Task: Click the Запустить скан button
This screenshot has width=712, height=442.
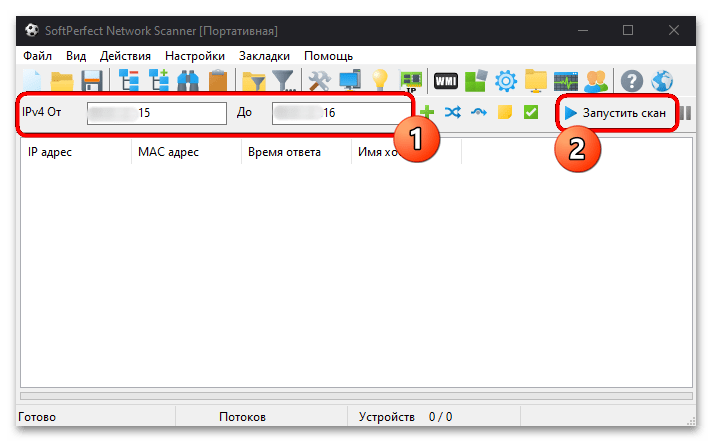Action: tap(616, 113)
